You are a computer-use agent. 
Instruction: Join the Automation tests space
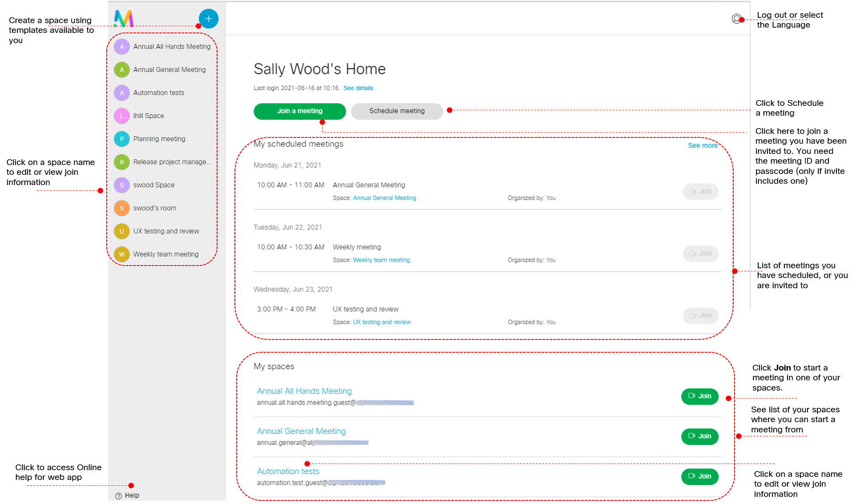click(699, 476)
